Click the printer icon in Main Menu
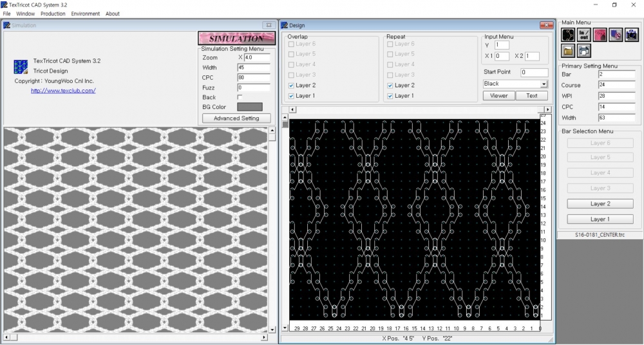The width and height of the screenshot is (644, 345). pyautogui.click(x=584, y=51)
